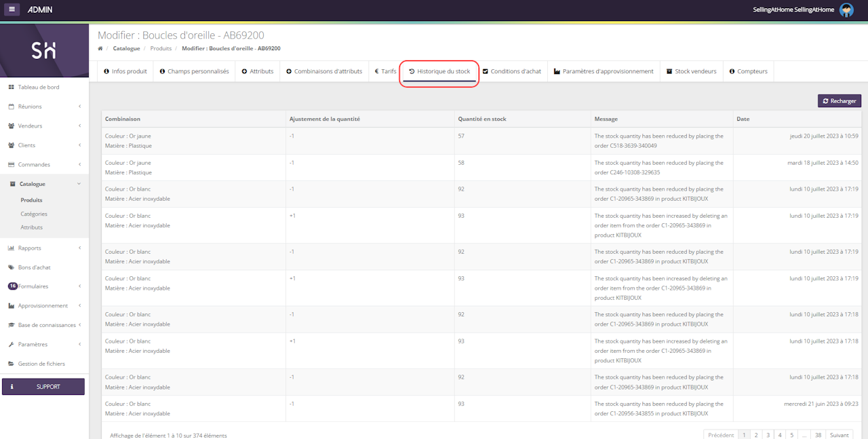Open Bons d'achat from the sidebar
The height and width of the screenshot is (439, 868).
tap(34, 267)
